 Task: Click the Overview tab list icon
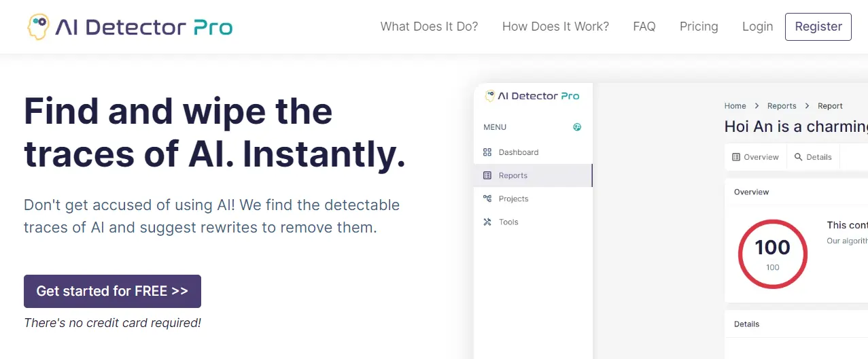click(736, 157)
